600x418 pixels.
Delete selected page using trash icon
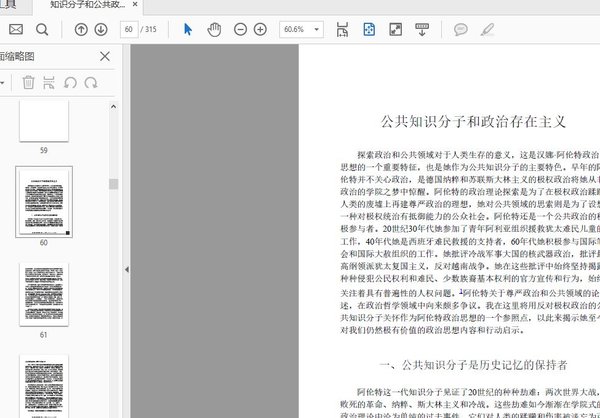coord(29,82)
